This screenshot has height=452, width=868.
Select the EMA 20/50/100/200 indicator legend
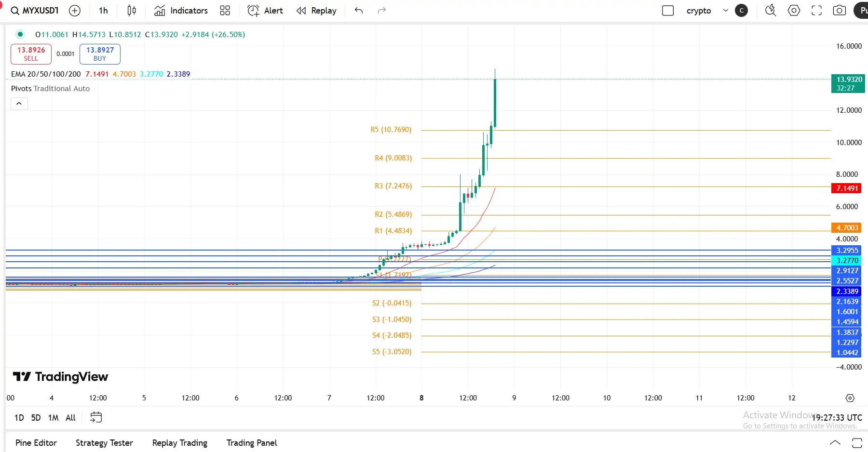[x=46, y=74]
